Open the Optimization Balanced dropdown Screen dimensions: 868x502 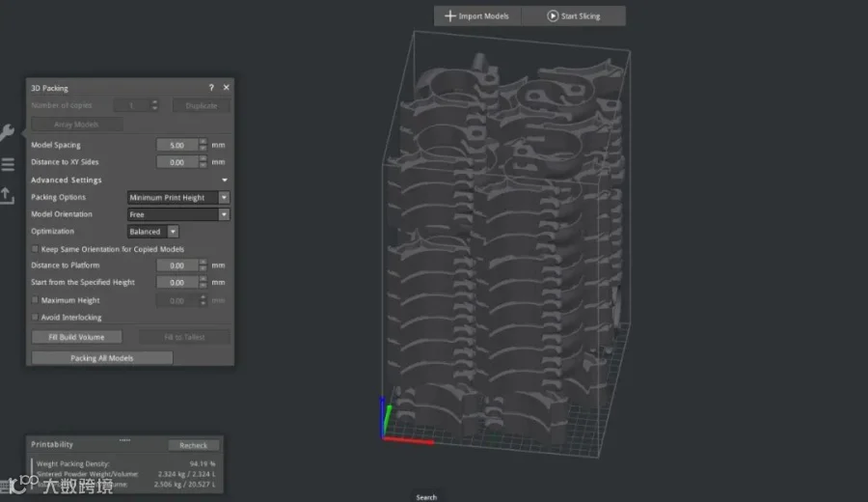(152, 232)
